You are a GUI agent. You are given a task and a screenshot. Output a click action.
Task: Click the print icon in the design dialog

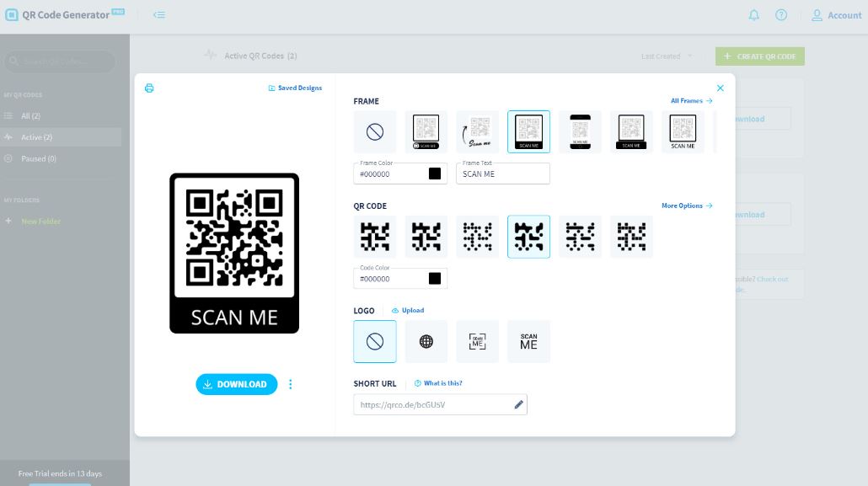click(x=149, y=88)
